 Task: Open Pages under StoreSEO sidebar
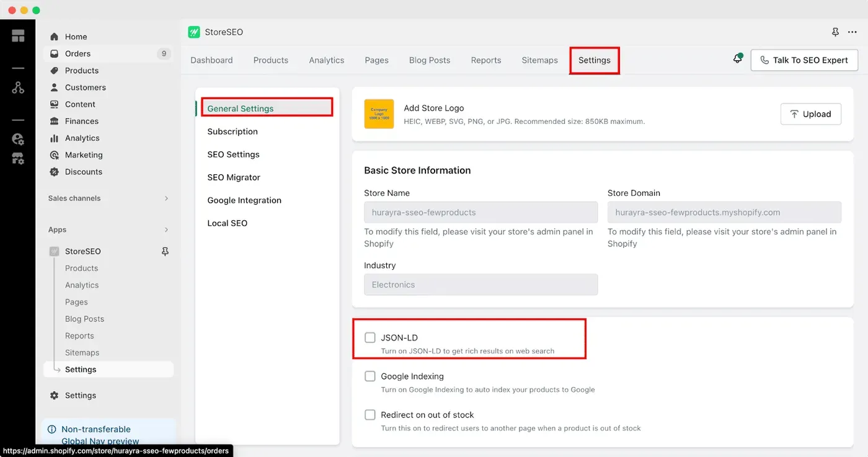click(76, 302)
